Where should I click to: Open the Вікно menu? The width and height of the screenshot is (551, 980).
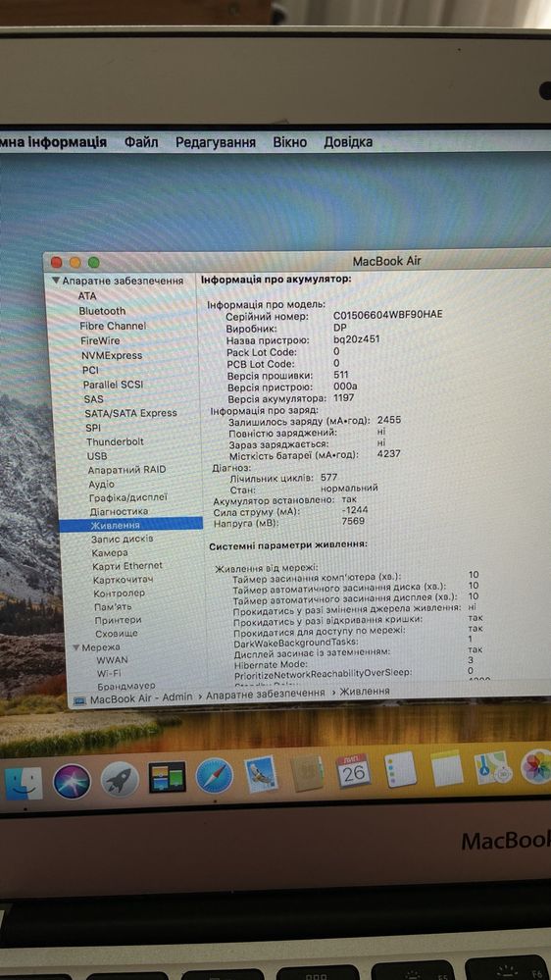290,142
